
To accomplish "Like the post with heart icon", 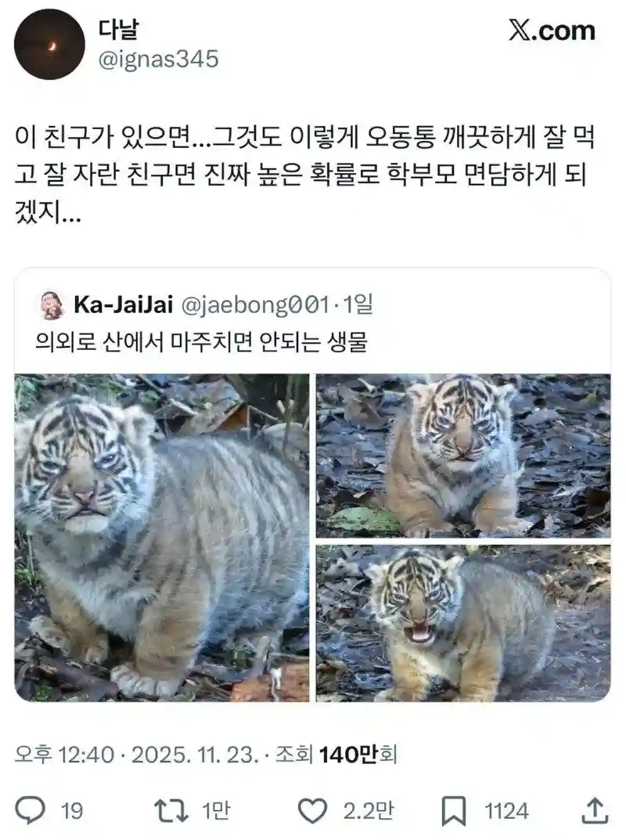I will pos(312,810).
